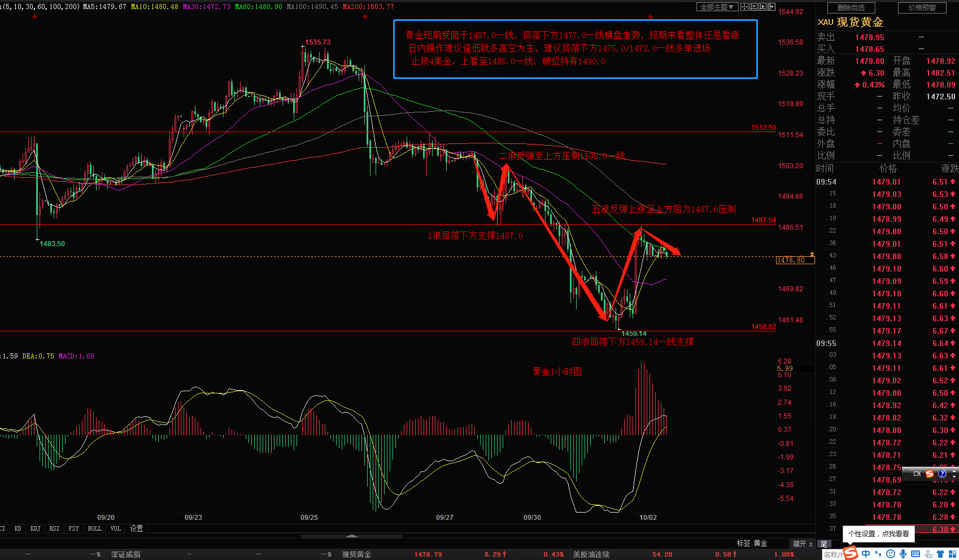The height and width of the screenshot is (560, 959).
Task: Click the CH language indicator in language bar
Action: (x=917, y=474)
